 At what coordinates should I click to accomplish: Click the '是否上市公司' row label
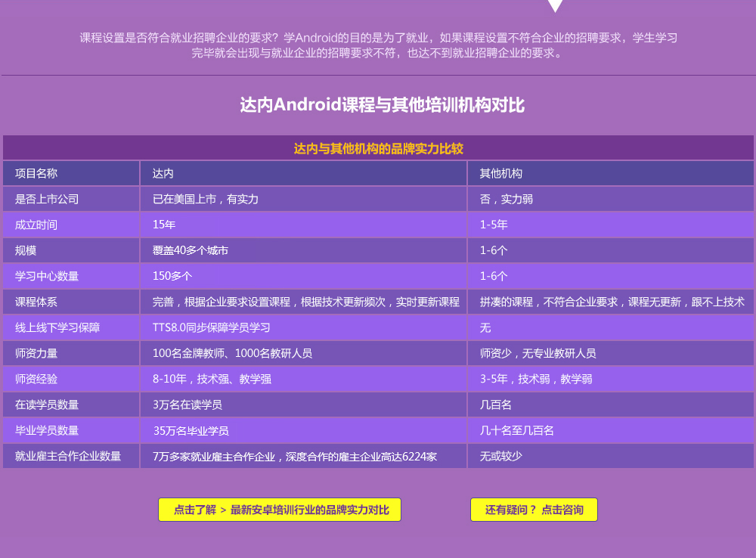[x=47, y=199]
